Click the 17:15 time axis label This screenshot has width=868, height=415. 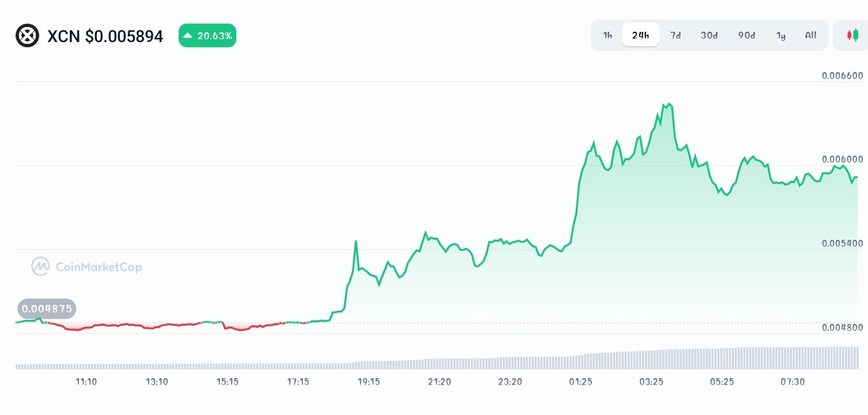pos(298,382)
